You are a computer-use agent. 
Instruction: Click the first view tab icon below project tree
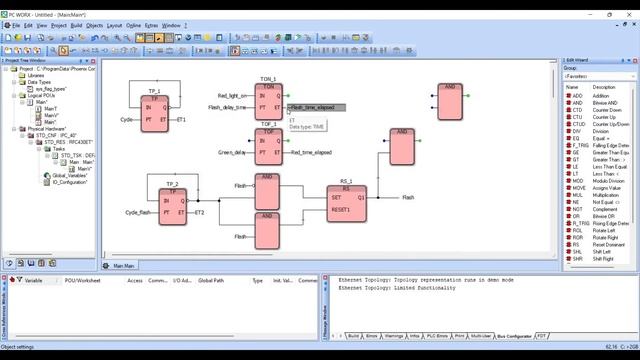coord(9,263)
